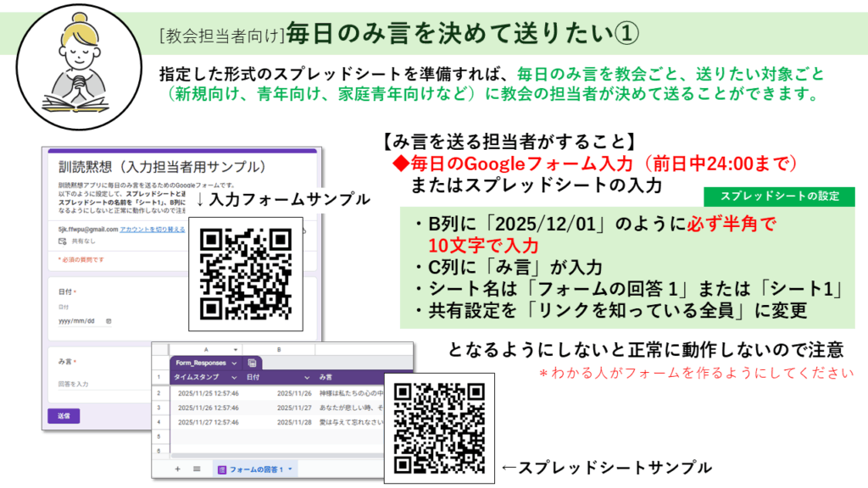Expand the Form_Responses table name dropdown
This screenshot has height=488, width=868.
point(235,362)
